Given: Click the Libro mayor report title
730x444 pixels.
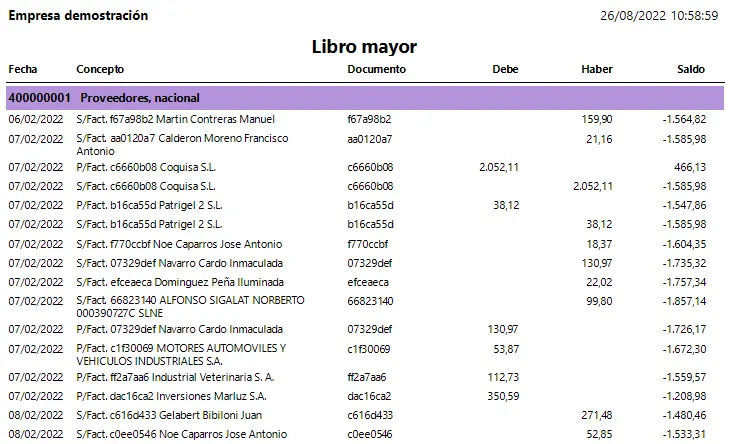Looking at the screenshot, I should [364, 47].
